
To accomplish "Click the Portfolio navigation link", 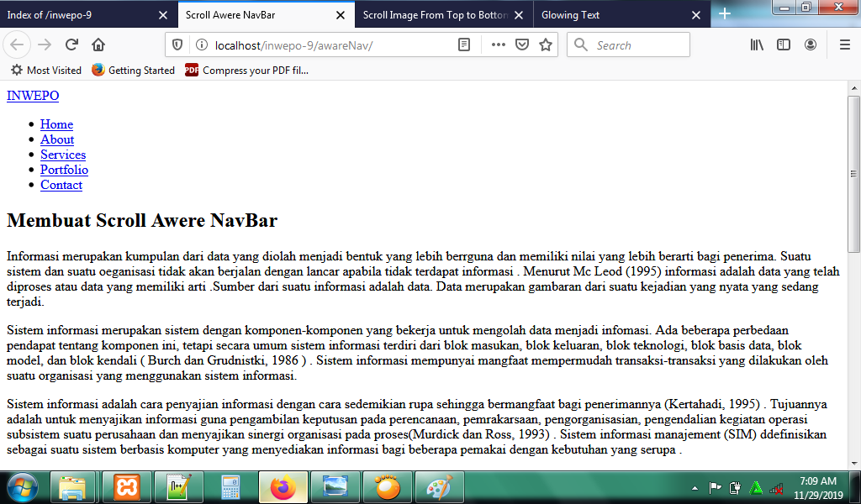I will pyautogui.click(x=64, y=170).
